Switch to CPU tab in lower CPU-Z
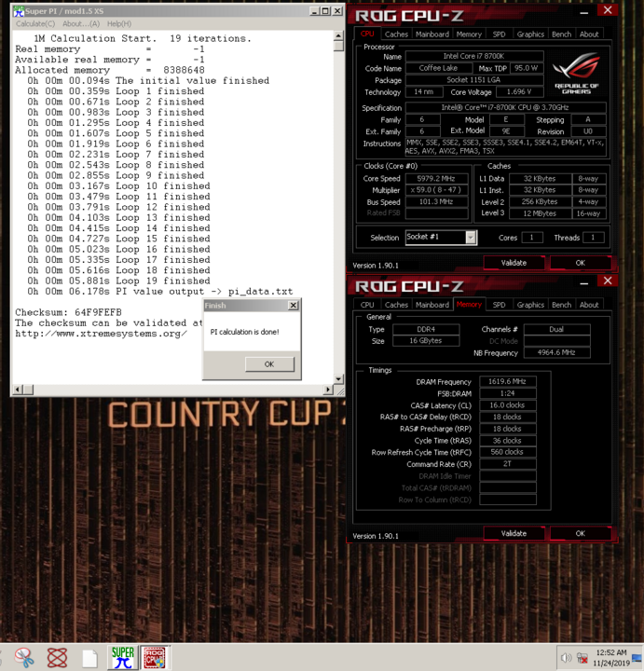Viewport: 644px width, 671px height. 367,305
